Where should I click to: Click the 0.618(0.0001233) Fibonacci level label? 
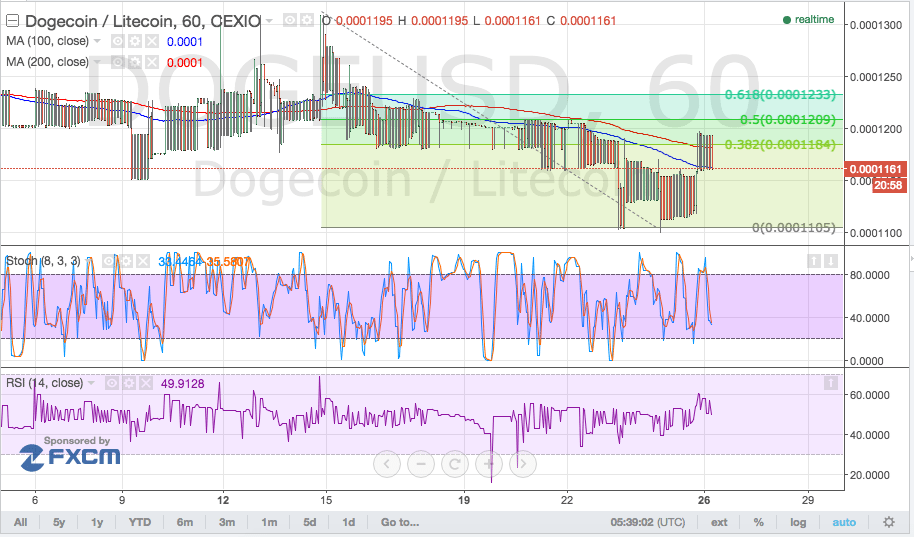[780, 94]
